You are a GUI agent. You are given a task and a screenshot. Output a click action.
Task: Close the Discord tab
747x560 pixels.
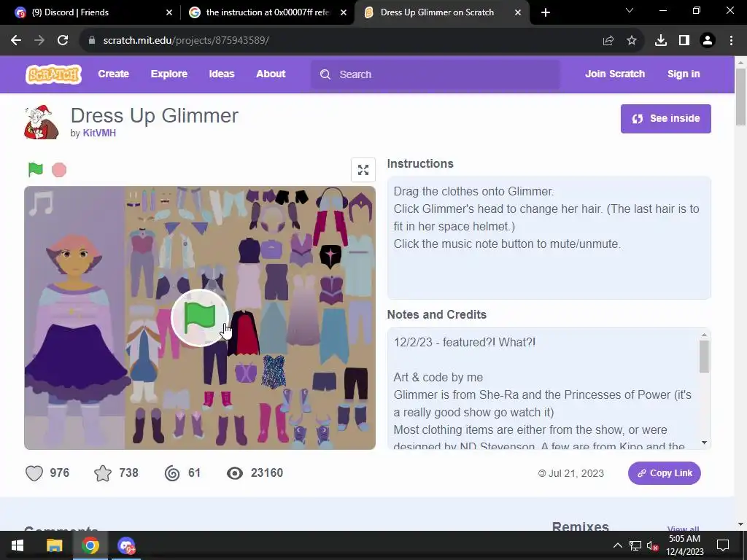coord(169,12)
